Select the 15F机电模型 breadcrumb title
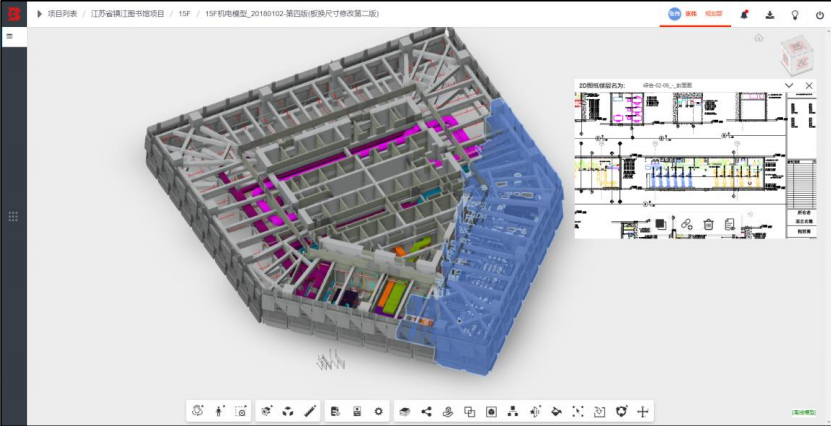Screen dimensions: 831x426 coord(291,14)
